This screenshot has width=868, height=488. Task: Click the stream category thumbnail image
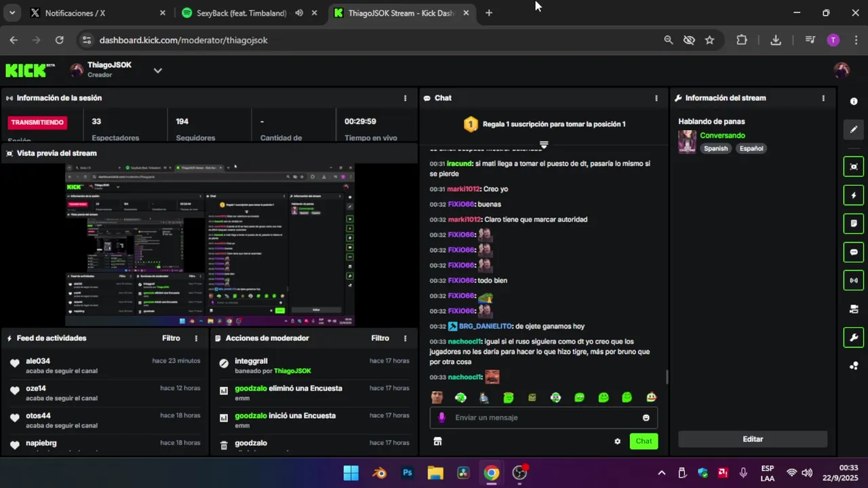tap(688, 142)
